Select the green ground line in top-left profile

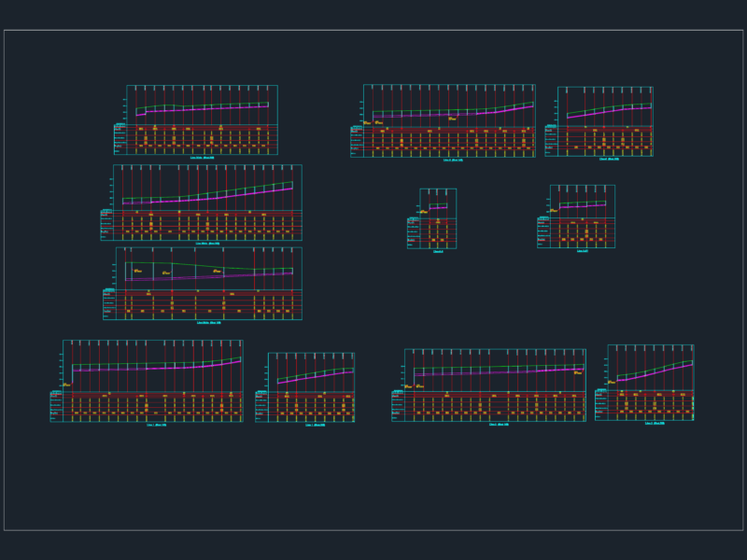tap(202, 105)
